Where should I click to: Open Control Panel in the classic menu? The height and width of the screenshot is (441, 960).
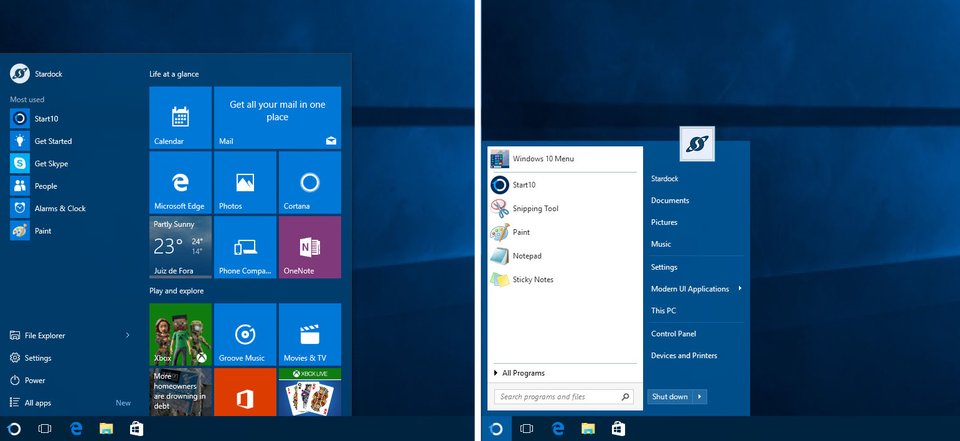[x=673, y=334]
